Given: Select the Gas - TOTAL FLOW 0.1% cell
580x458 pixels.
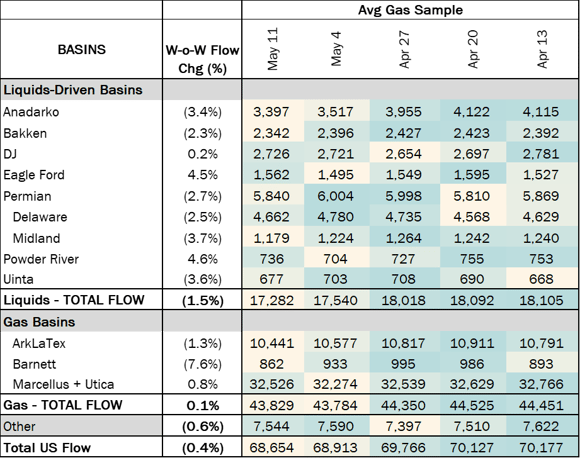Looking at the screenshot, I should [x=202, y=405].
